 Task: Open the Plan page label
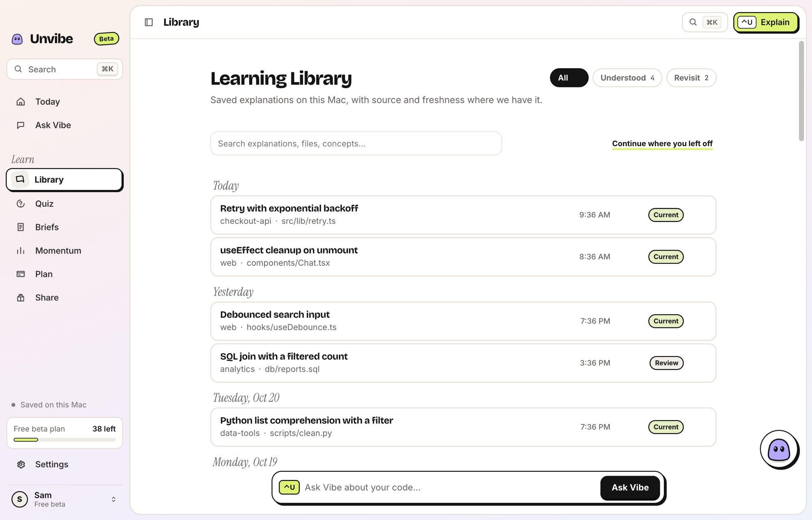pyautogui.click(x=44, y=274)
